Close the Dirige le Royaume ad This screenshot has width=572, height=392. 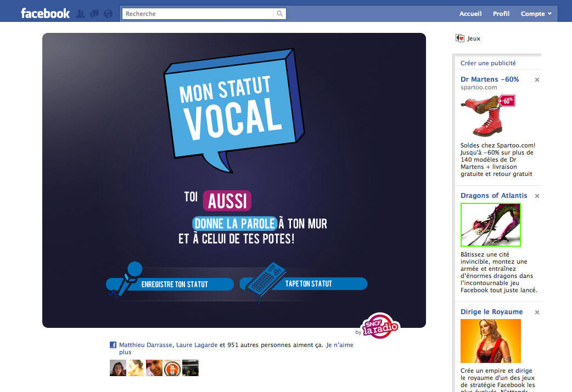537,312
